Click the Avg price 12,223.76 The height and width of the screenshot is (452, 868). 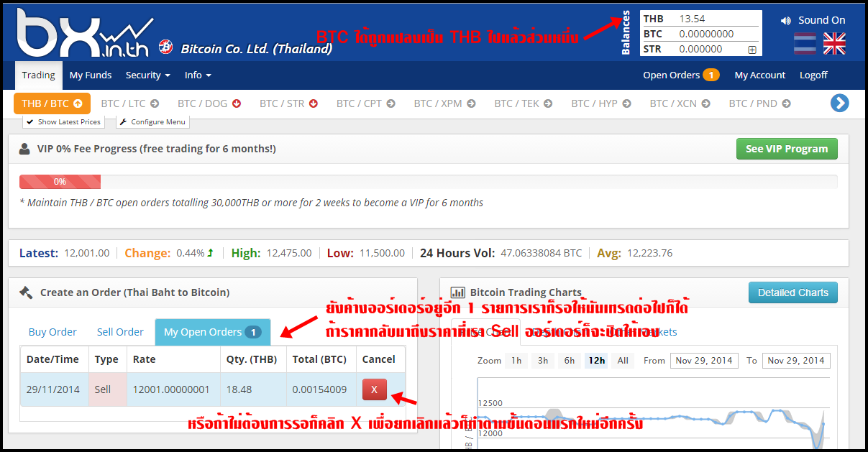(650, 253)
